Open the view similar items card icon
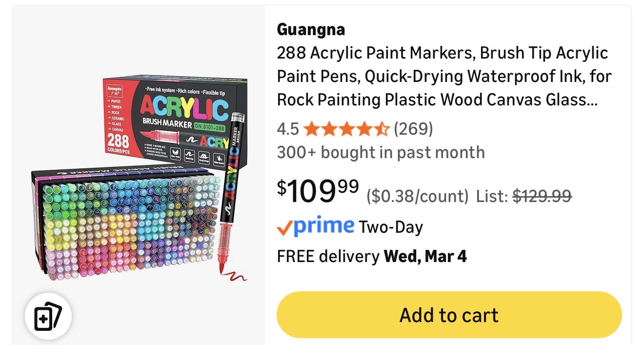The height and width of the screenshot is (345, 644). pos(48,317)
